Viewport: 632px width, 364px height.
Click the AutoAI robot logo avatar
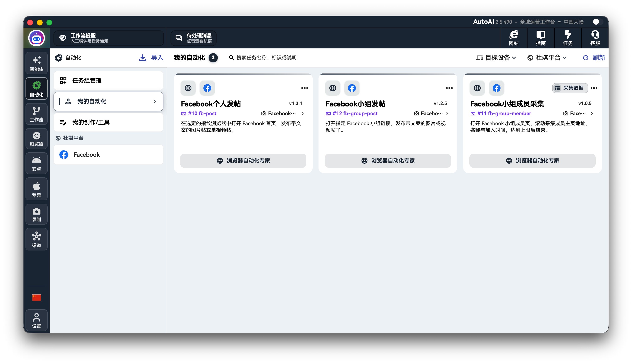click(x=37, y=38)
